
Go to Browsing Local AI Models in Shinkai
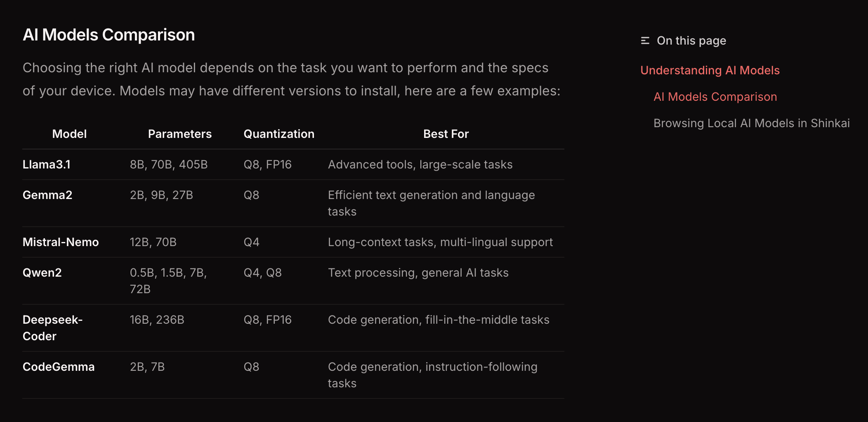pyautogui.click(x=752, y=123)
